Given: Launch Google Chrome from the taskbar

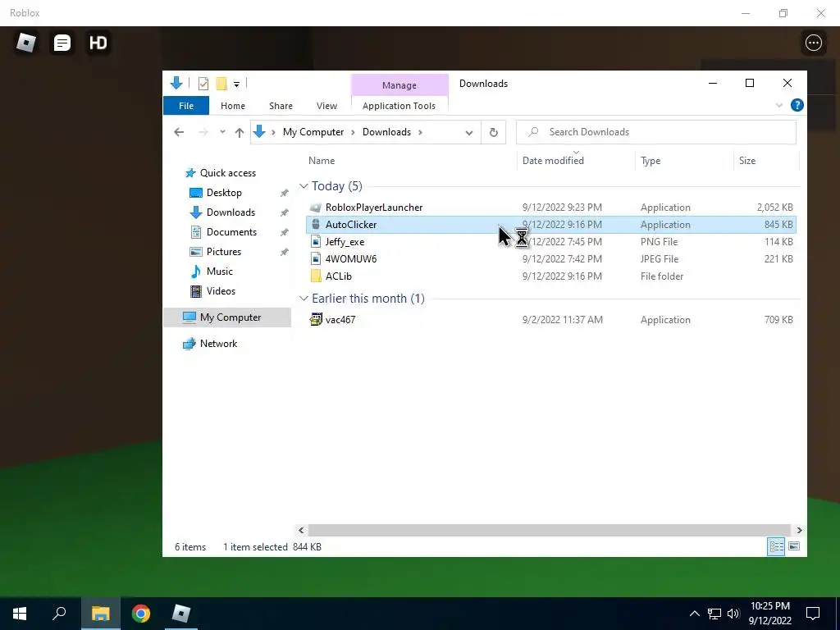Looking at the screenshot, I should [141, 614].
